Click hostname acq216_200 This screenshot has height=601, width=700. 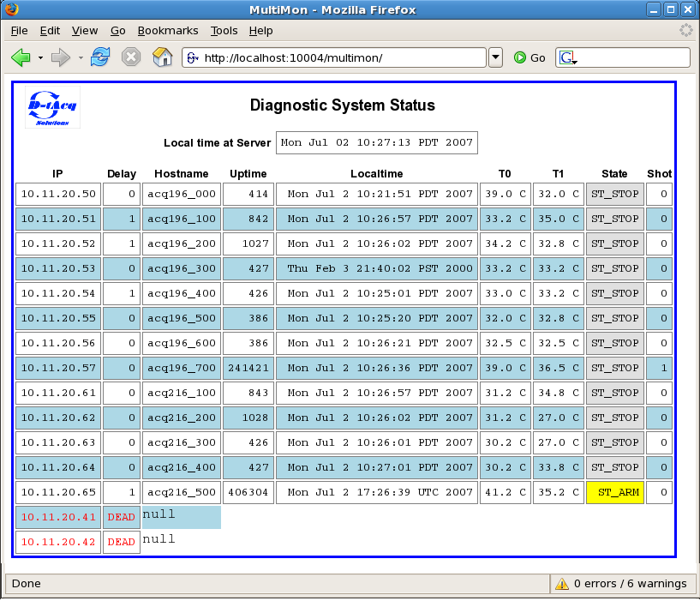point(182,418)
